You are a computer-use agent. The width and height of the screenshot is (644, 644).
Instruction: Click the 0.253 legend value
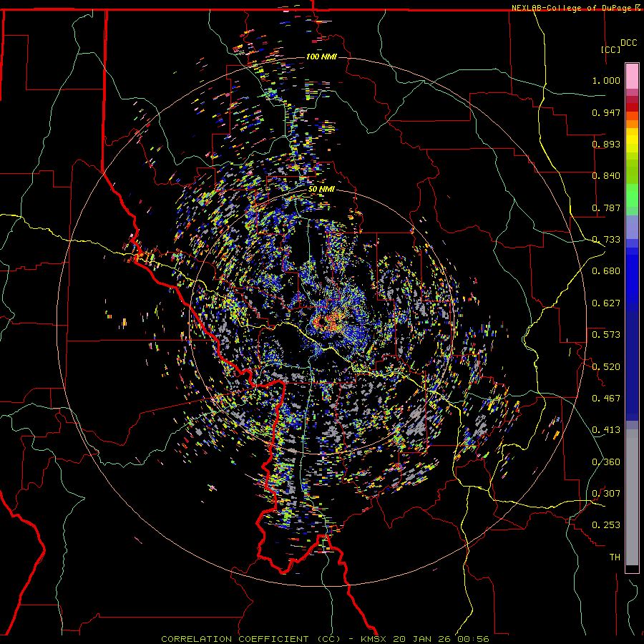(x=606, y=525)
